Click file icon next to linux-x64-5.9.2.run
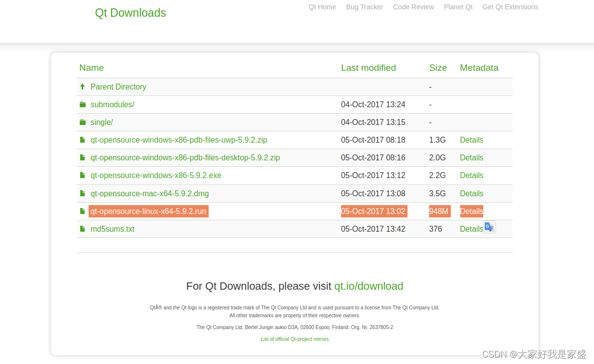 [83, 211]
